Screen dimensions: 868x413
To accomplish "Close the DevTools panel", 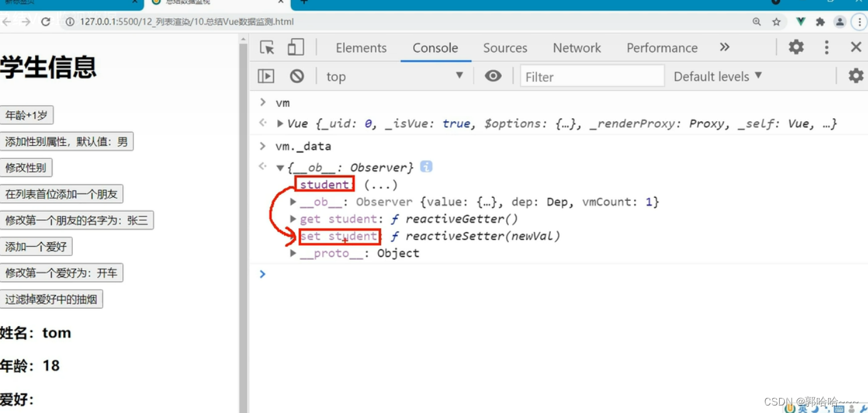I will pos(856,47).
